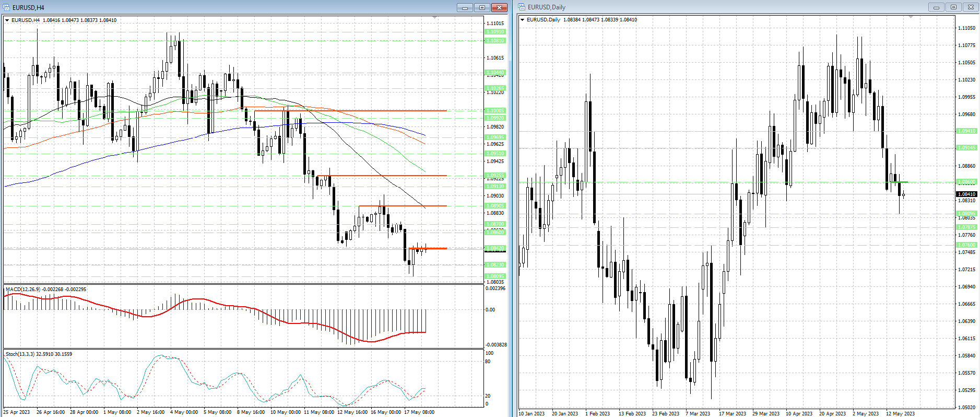
Task: Close the EURUSD,Daily chart window
Action: pos(971,7)
